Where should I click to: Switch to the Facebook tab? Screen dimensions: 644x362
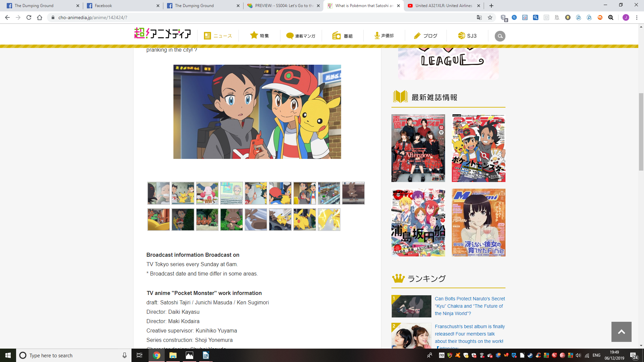click(x=122, y=6)
